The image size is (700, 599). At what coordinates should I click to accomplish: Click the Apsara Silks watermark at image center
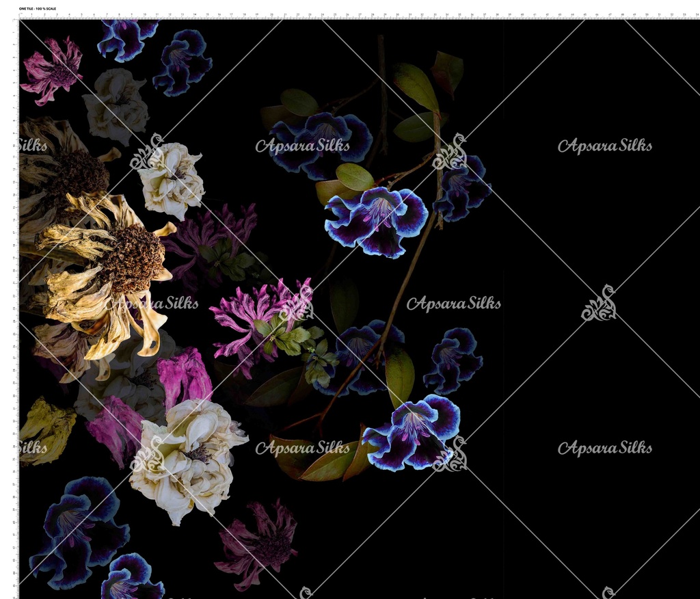click(x=453, y=304)
